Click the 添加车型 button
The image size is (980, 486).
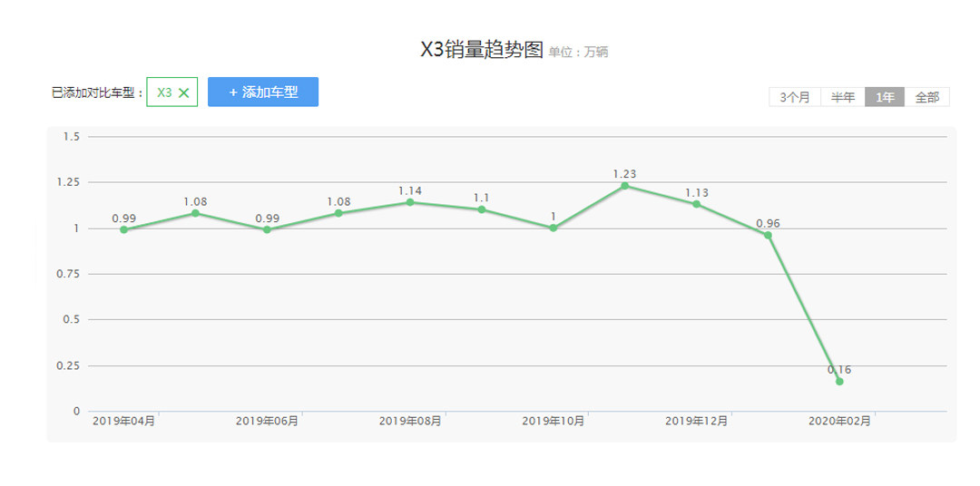pyautogui.click(x=263, y=92)
